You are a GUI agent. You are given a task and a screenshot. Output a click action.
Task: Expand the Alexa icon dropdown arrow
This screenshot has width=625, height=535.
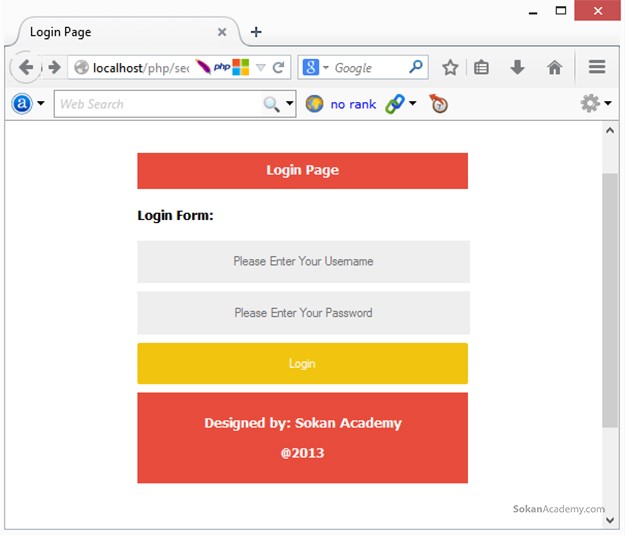tap(41, 103)
